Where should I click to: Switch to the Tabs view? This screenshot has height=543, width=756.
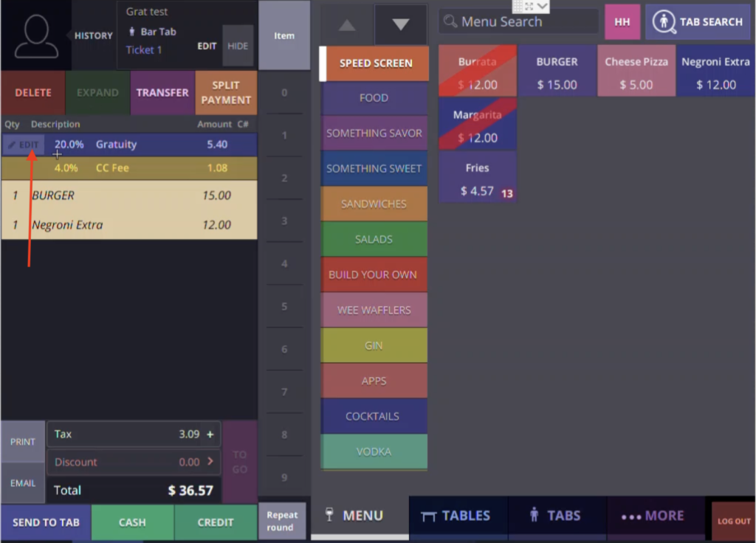click(556, 516)
